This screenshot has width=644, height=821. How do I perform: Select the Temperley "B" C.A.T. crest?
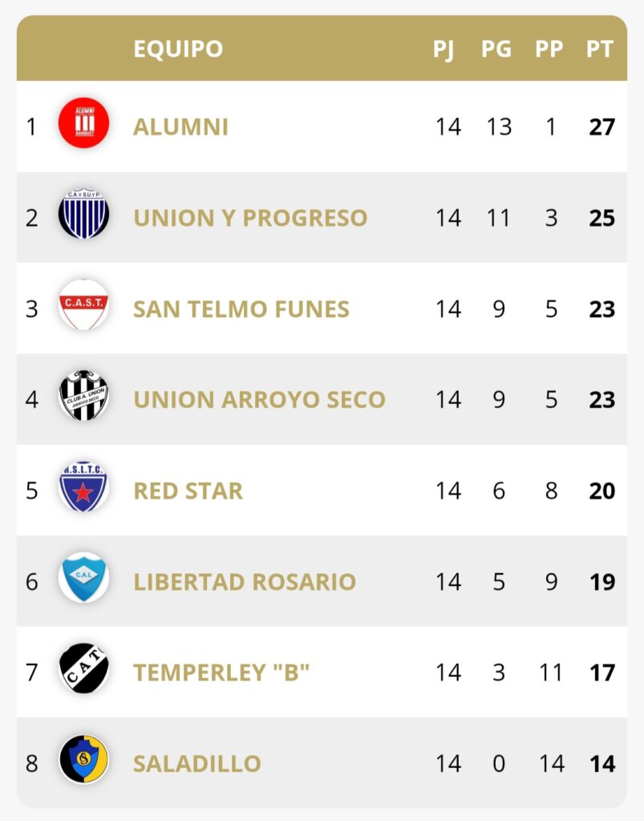(83, 669)
